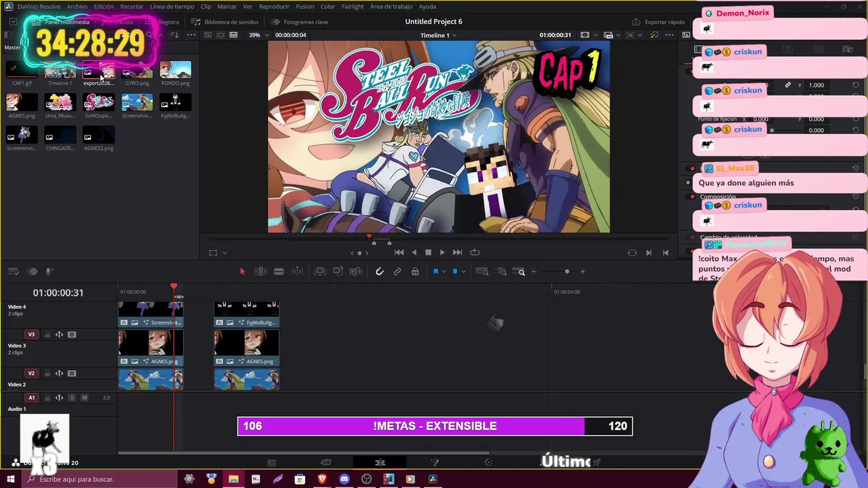The width and height of the screenshot is (868, 488).
Task: Click the Windows search box
Action: 99,479
